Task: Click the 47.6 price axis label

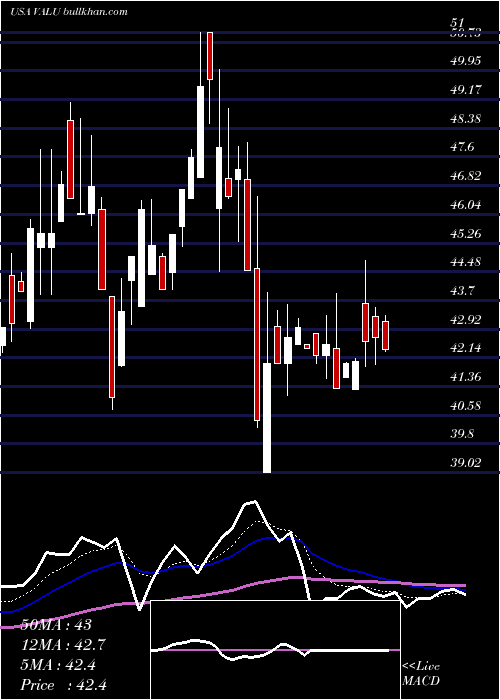Action: [x=462, y=147]
